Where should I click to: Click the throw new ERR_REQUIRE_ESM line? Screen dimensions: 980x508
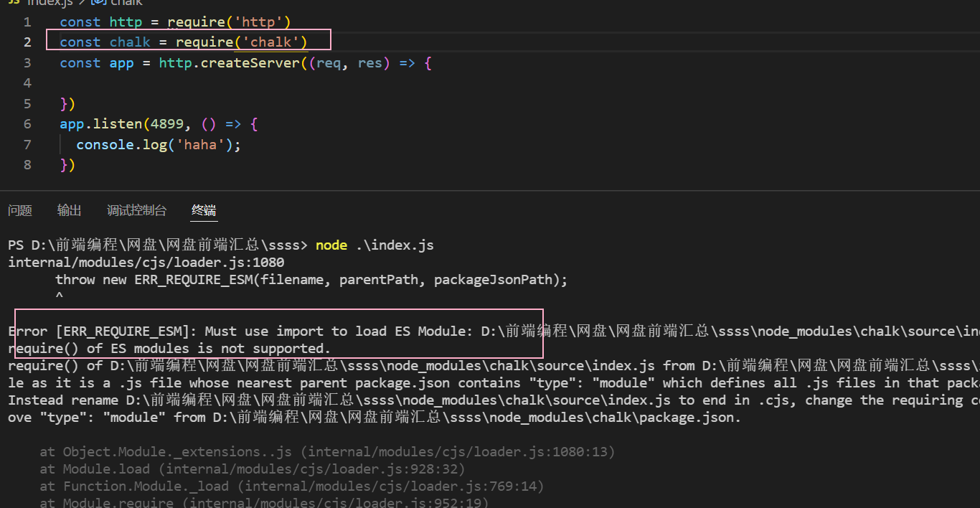click(308, 279)
